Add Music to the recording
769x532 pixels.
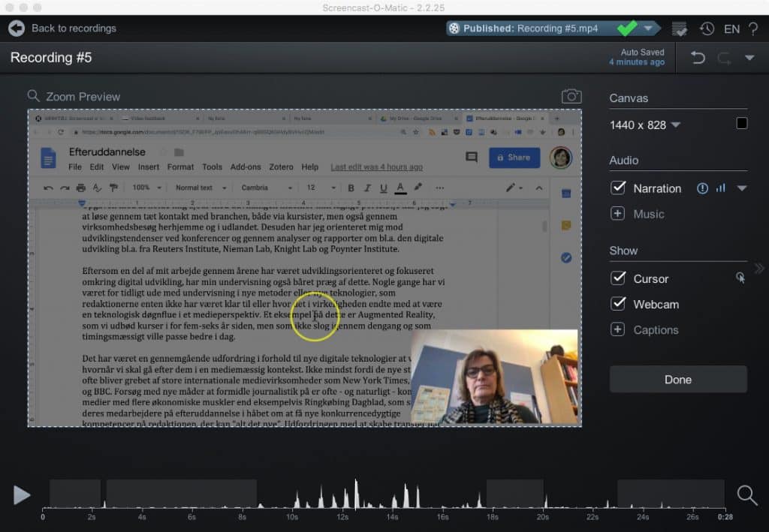(618, 214)
